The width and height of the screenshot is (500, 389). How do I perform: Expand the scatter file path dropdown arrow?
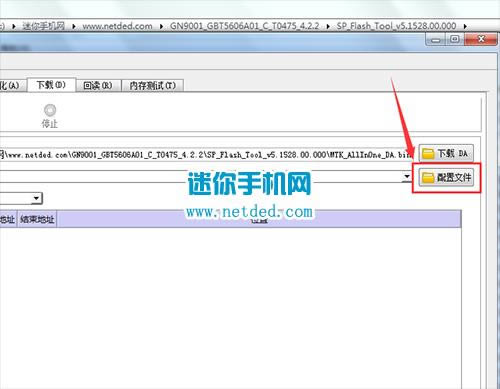point(407,176)
